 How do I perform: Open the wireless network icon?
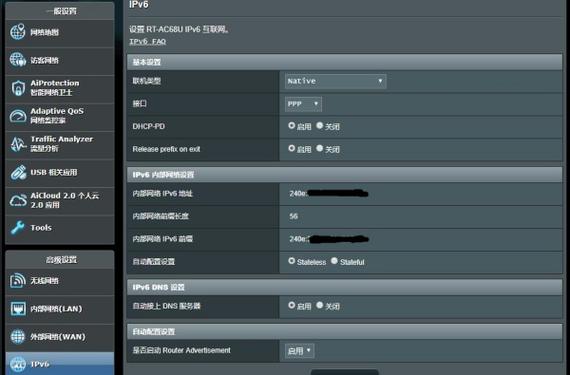click(x=17, y=281)
